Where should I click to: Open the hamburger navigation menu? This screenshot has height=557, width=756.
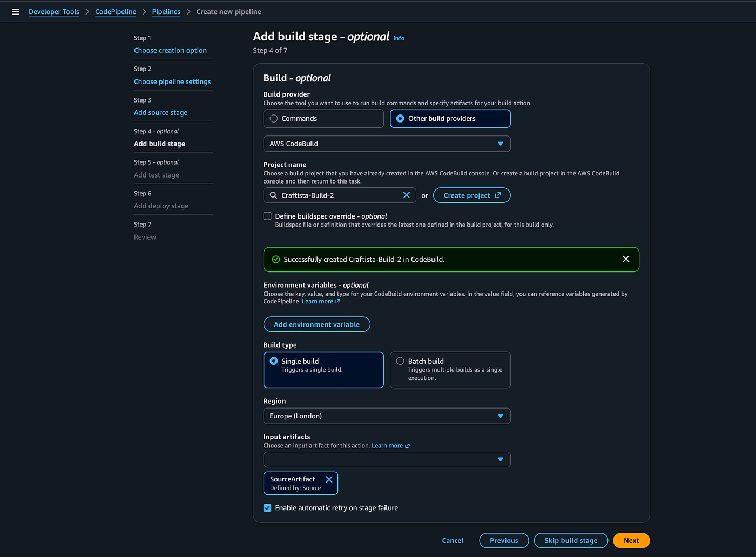coord(16,12)
